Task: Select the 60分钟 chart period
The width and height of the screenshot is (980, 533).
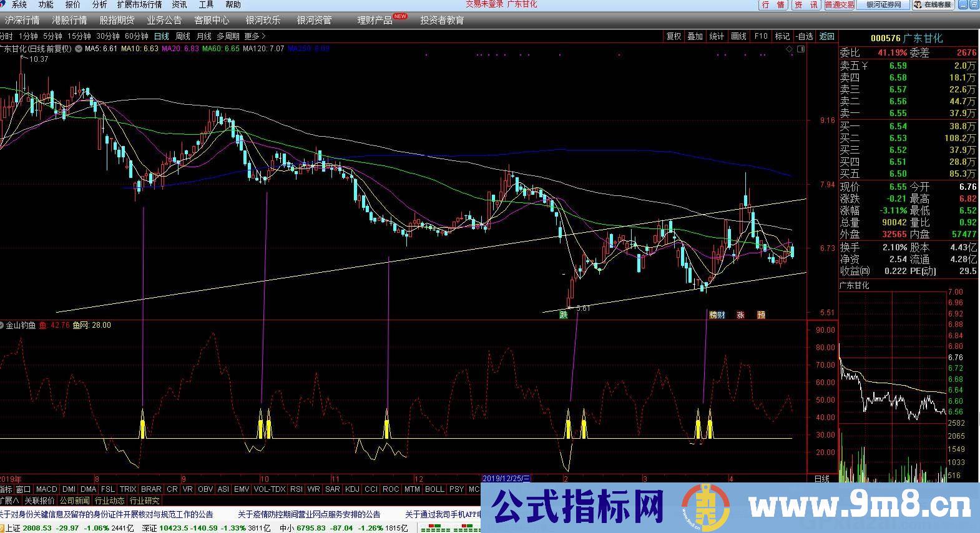Action: tap(136, 36)
